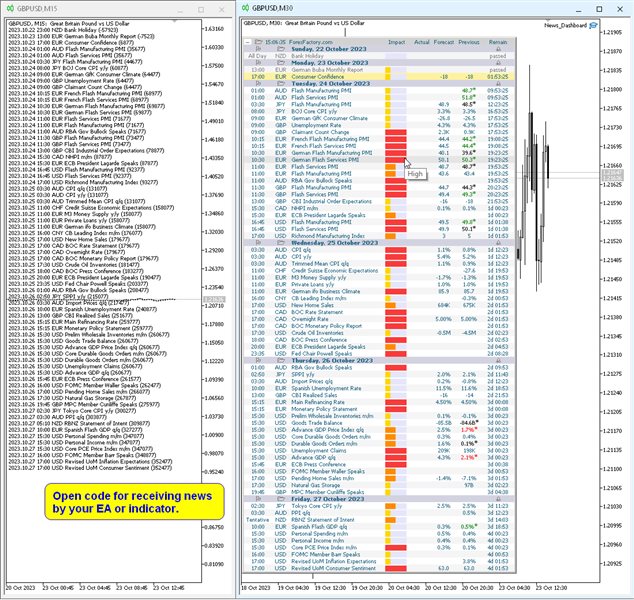Click the folder icon next to ForexFactory.com header

click(258, 42)
